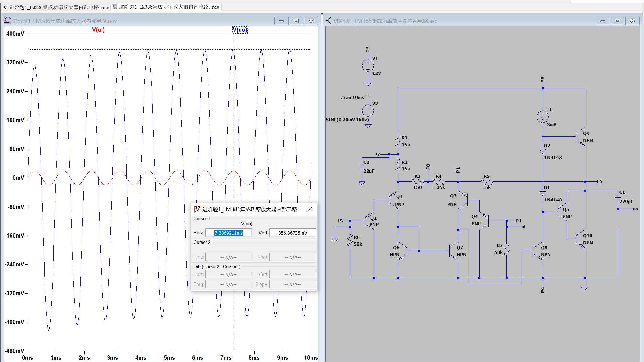Minimize the waveform plot window
This screenshot has height=362, width=644.
(281, 21)
